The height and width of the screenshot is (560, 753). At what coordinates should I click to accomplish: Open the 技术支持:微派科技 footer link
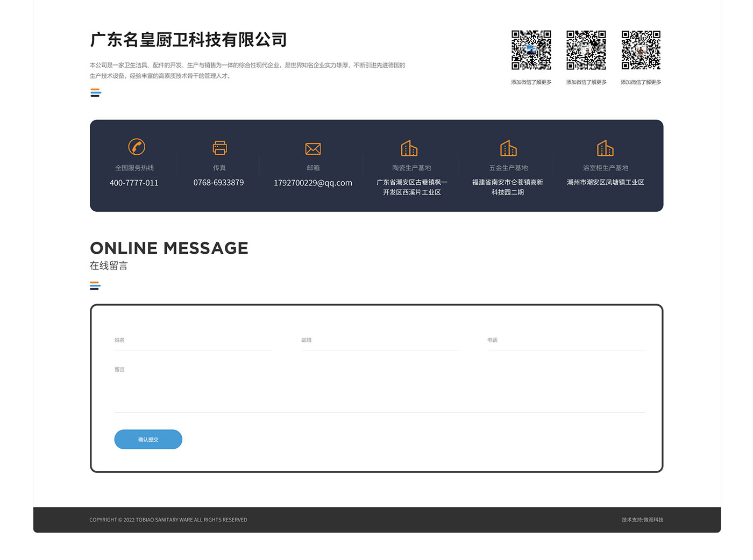tap(642, 520)
